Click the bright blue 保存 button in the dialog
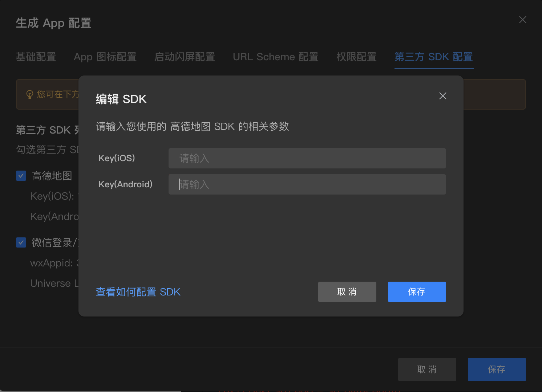 tap(417, 292)
